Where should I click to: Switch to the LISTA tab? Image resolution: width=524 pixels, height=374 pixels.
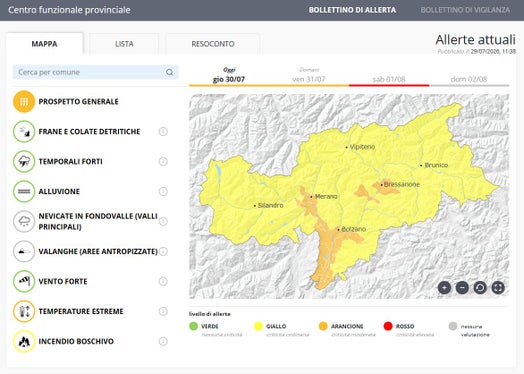(124, 44)
